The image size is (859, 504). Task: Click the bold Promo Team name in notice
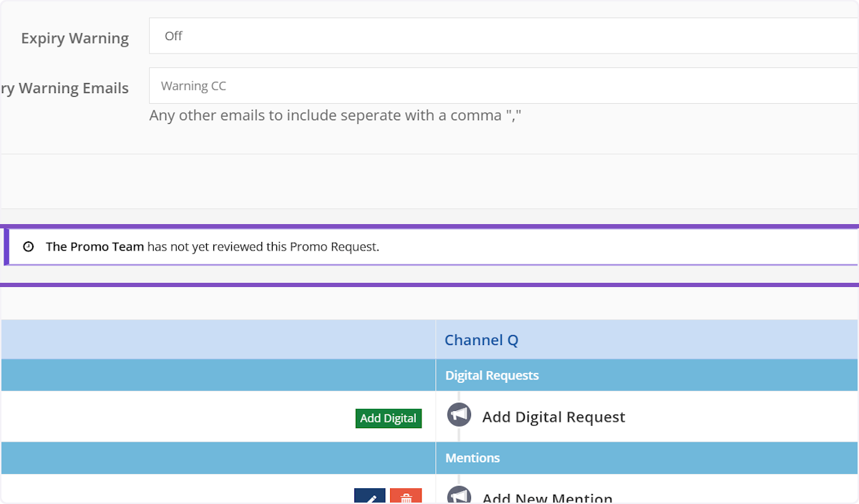94,247
